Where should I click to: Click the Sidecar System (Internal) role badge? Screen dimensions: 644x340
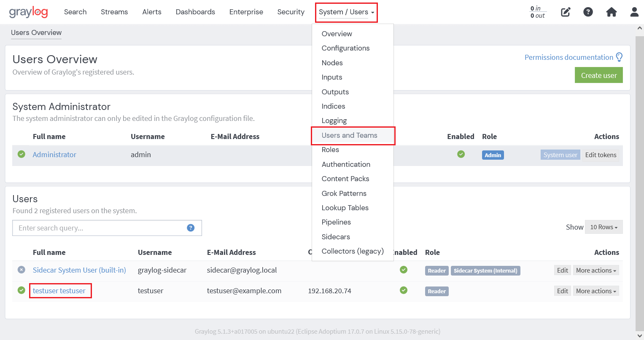(x=485, y=271)
